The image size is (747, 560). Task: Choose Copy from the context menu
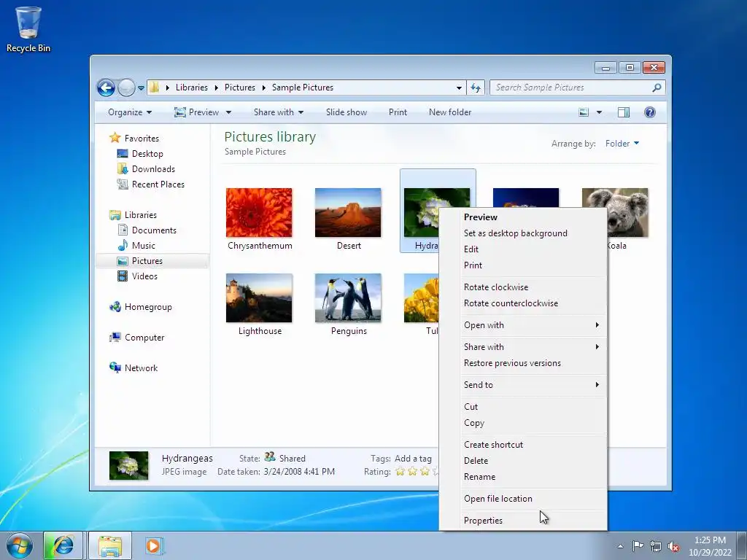tap(523, 423)
